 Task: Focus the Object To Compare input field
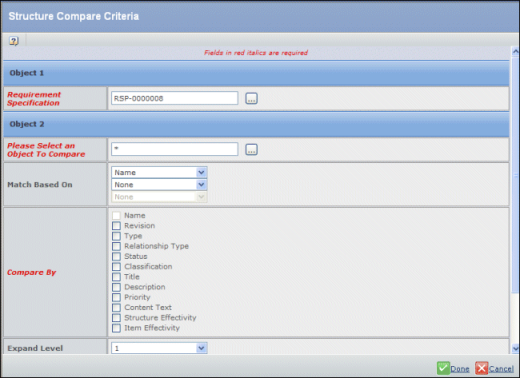[175, 149]
